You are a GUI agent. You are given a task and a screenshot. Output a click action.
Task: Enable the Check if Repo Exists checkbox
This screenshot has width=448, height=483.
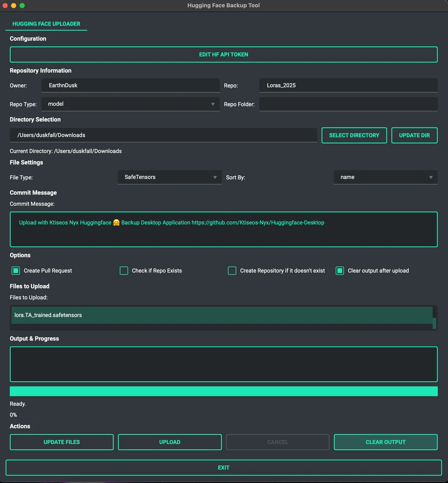[124, 271]
